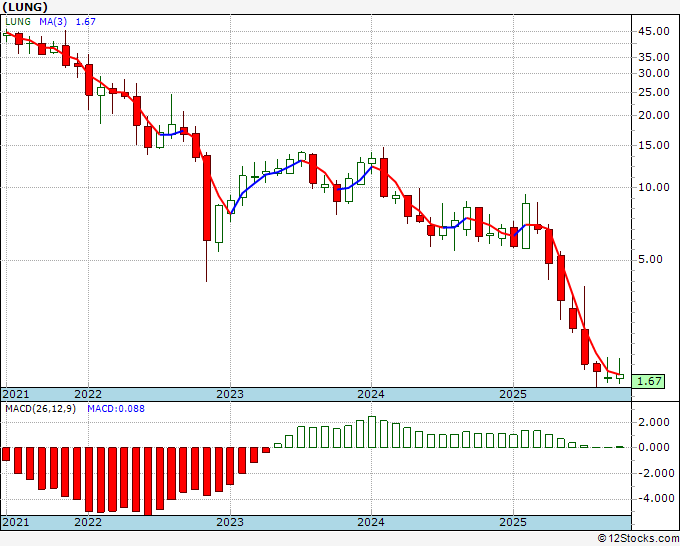
Task: Click the 45.00 price axis label
Action: tap(654, 31)
